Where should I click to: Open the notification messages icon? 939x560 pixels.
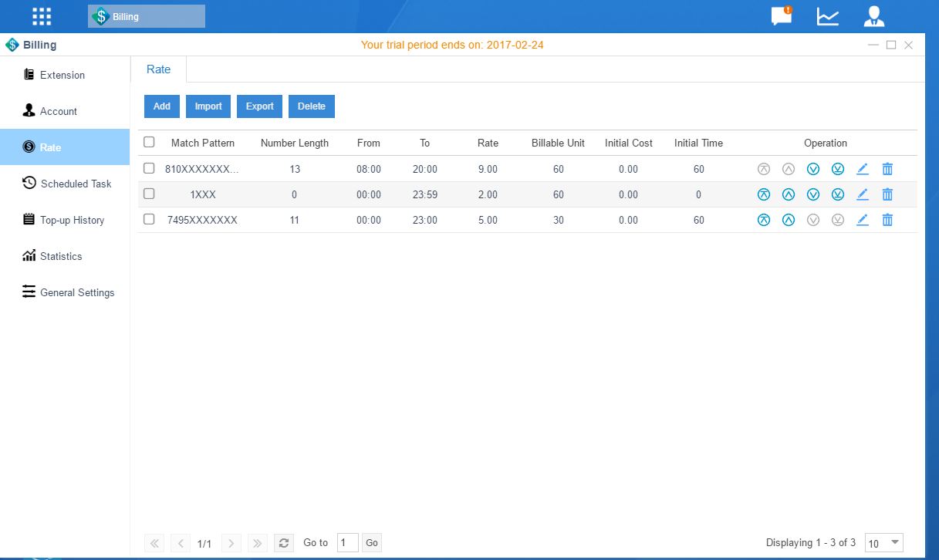click(x=782, y=16)
